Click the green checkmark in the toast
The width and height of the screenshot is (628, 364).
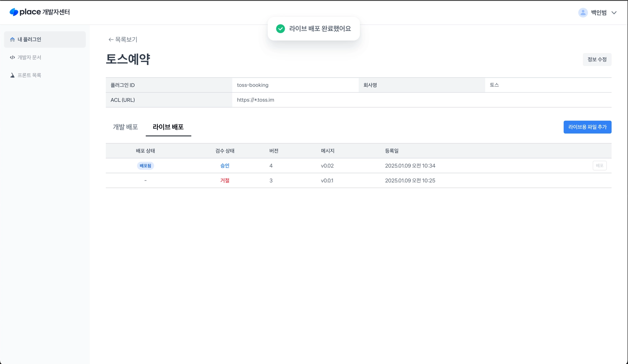point(280,29)
